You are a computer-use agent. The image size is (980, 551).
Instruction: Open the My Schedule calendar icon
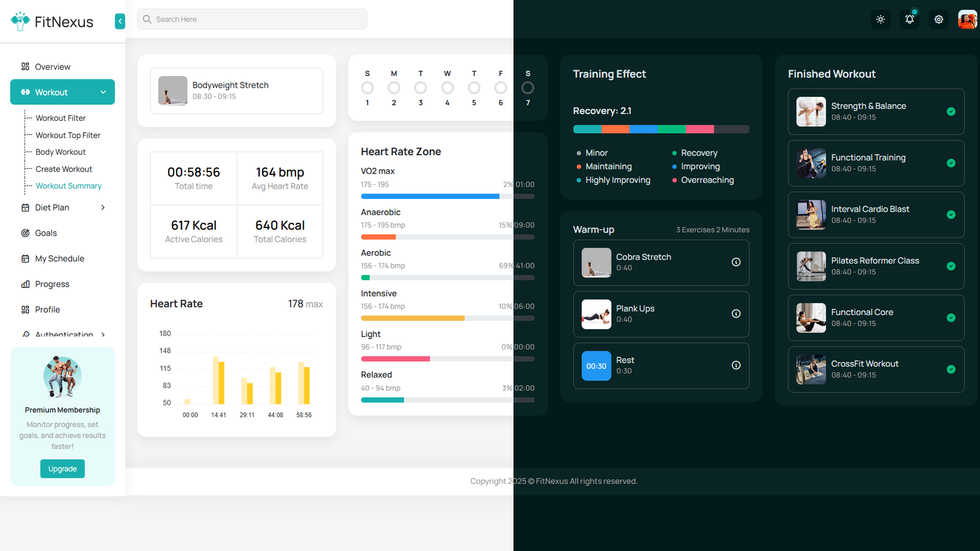pyautogui.click(x=26, y=259)
